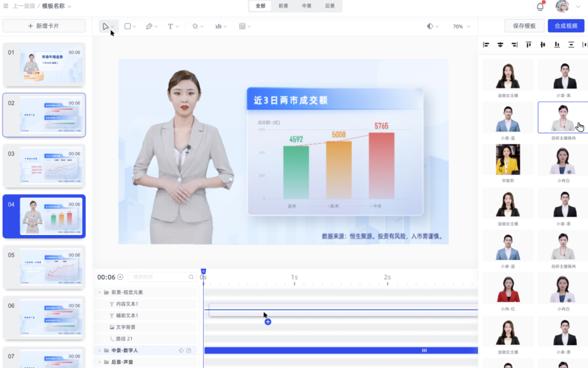Switch to the 中景 tab
The height and width of the screenshot is (368, 588).
[x=307, y=6]
